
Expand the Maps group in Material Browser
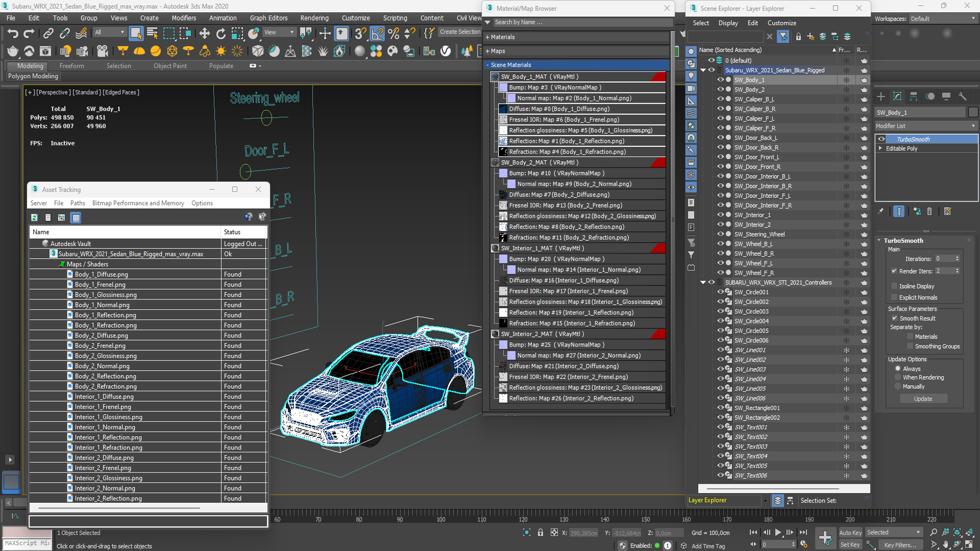tap(487, 51)
